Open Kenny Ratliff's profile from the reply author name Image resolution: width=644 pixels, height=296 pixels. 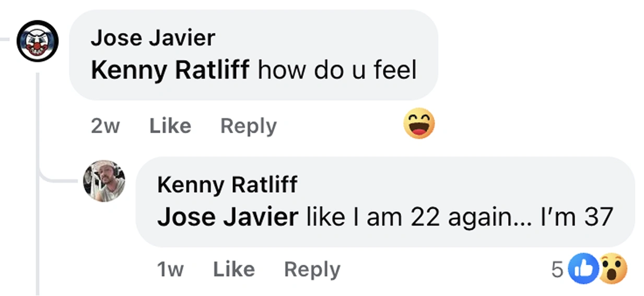pos(227,185)
